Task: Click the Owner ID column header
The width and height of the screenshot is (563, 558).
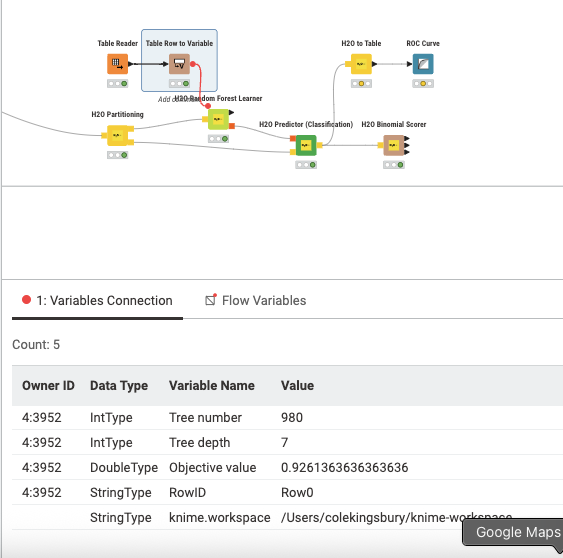Action: [x=48, y=385]
